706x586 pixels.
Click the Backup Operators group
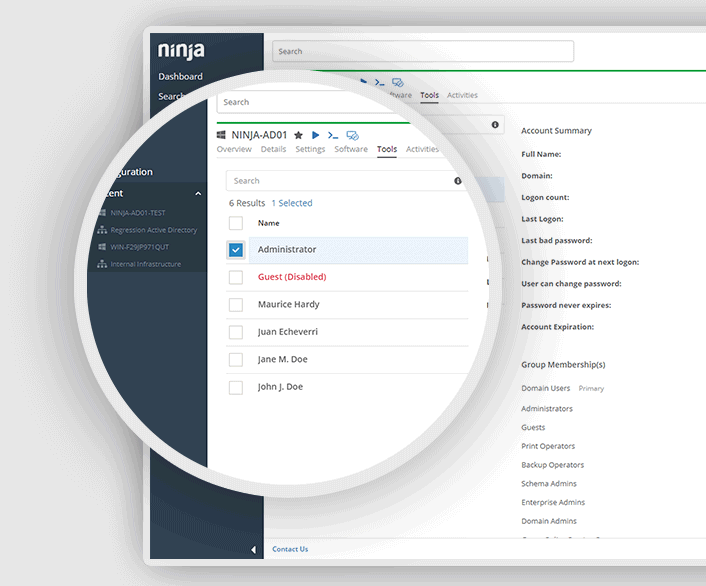pos(552,465)
